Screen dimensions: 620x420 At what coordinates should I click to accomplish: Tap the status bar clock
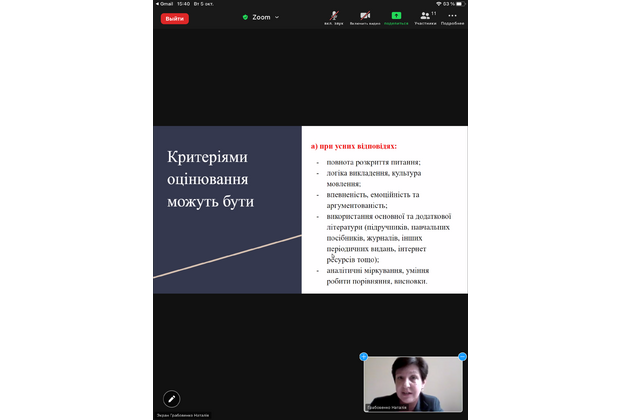(185, 3)
